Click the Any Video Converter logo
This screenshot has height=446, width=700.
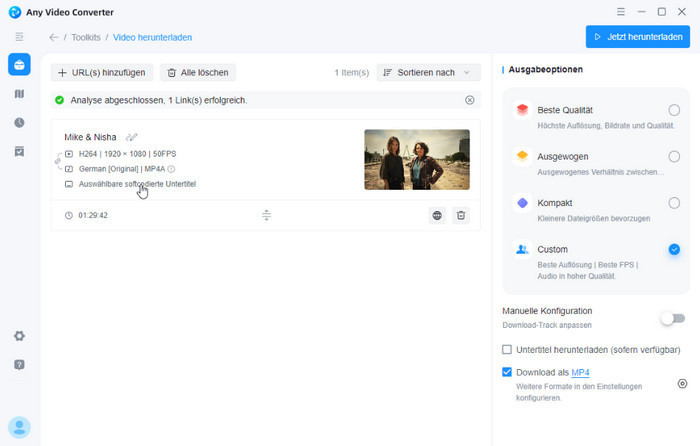15,12
